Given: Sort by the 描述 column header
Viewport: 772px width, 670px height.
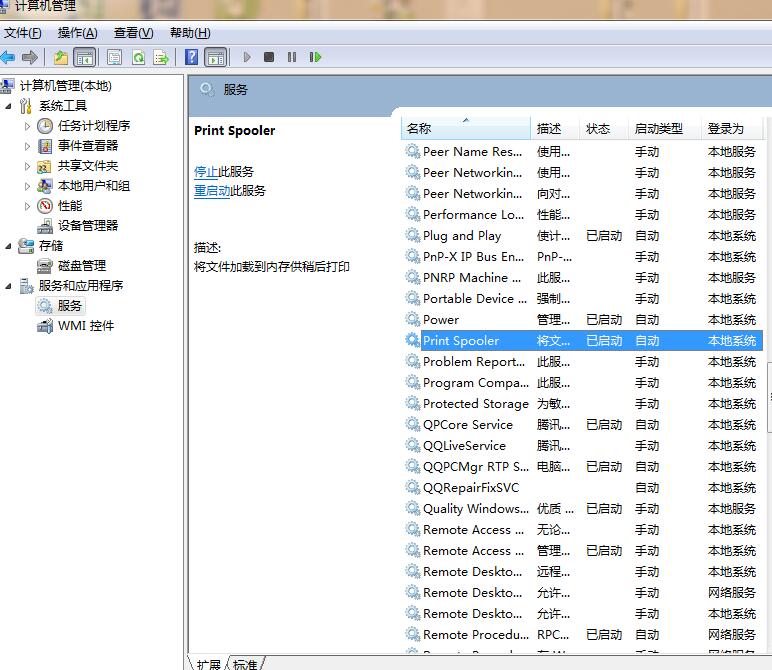Looking at the screenshot, I should coord(555,128).
